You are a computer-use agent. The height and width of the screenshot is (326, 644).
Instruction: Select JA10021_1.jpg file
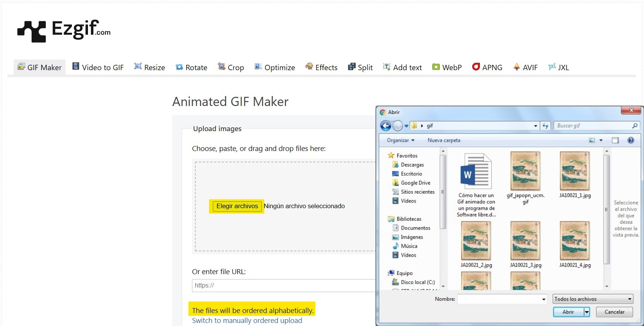[x=575, y=175]
